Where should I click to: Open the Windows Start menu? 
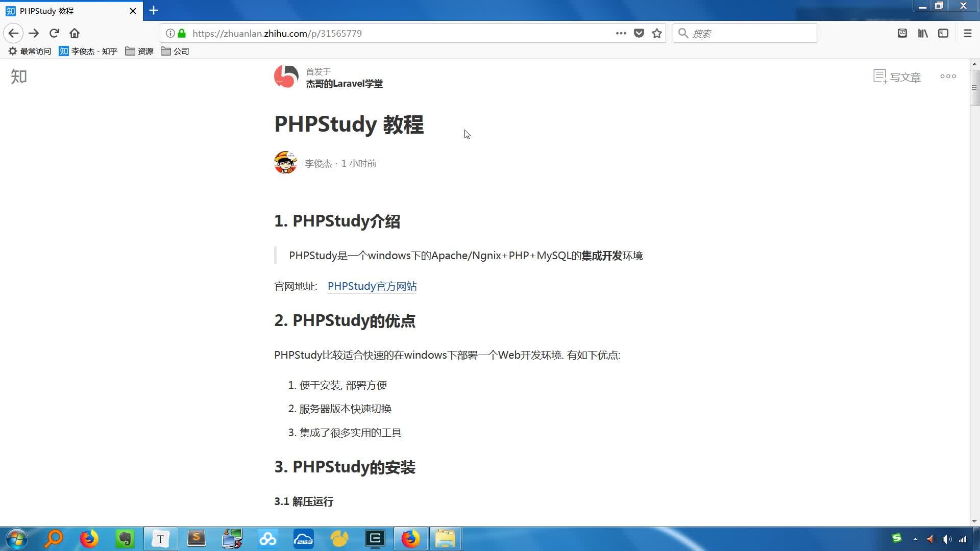pyautogui.click(x=16, y=539)
